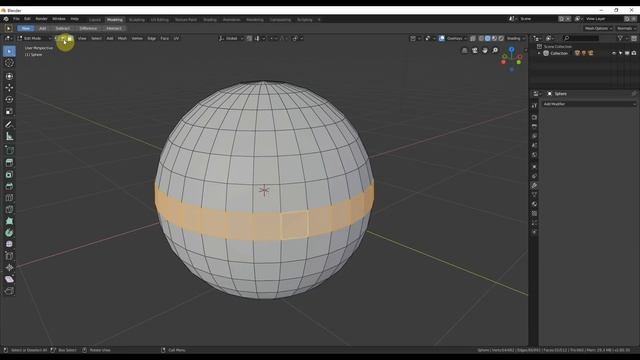The width and height of the screenshot is (640, 360).
Task: Select the Move tool
Action: [9, 87]
